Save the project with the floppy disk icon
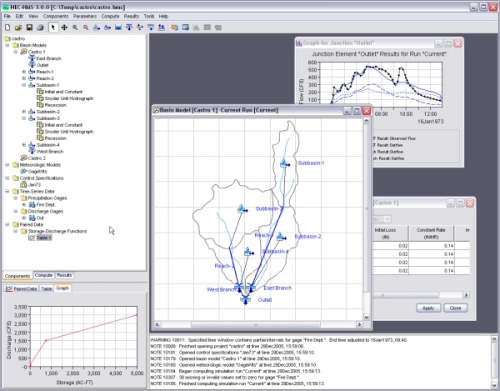The image size is (500, 391). coord(29,27)
